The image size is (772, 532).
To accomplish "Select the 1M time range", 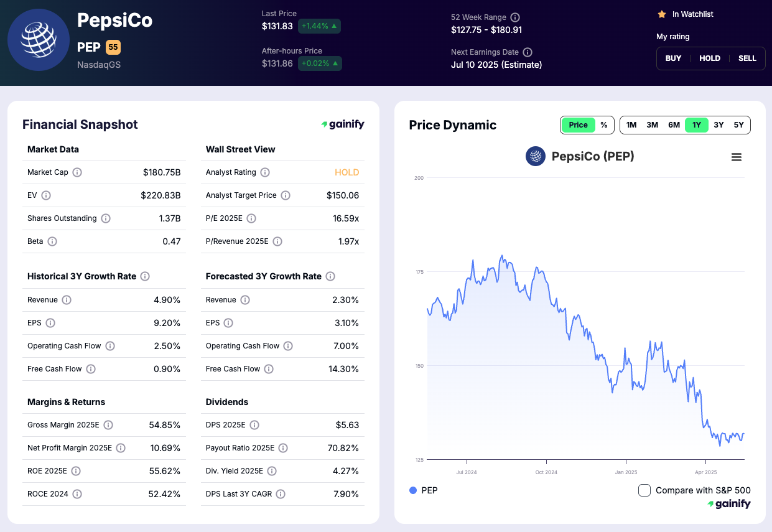I will [x=631, y=125].
